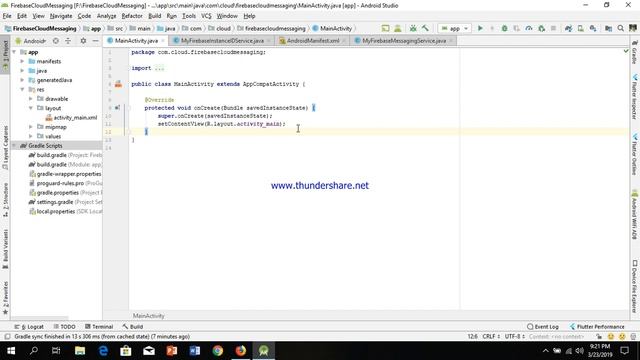
Task: Build project with the hammer icon
Action: click(x=425, y=29)
